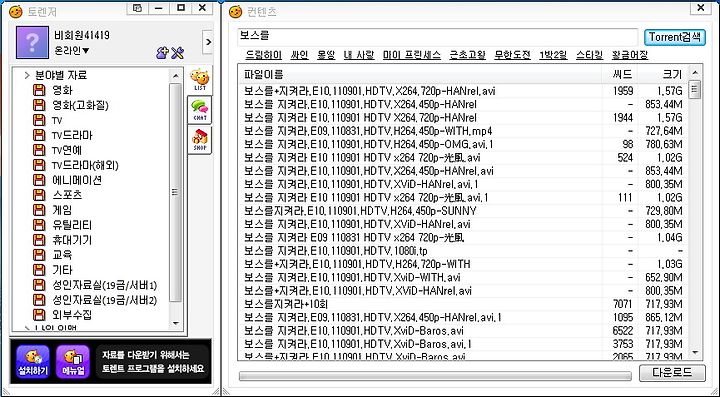
Task: Open the CHAT side icon
Action: (x=200, y=110)
